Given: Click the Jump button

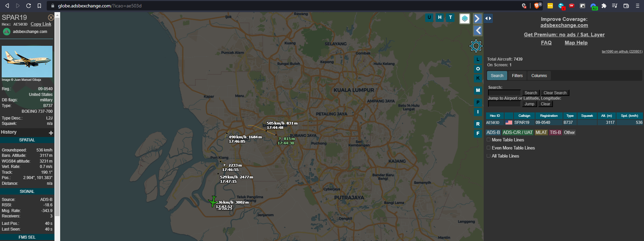Looking at the screenshot, I should tap(529, 104).
